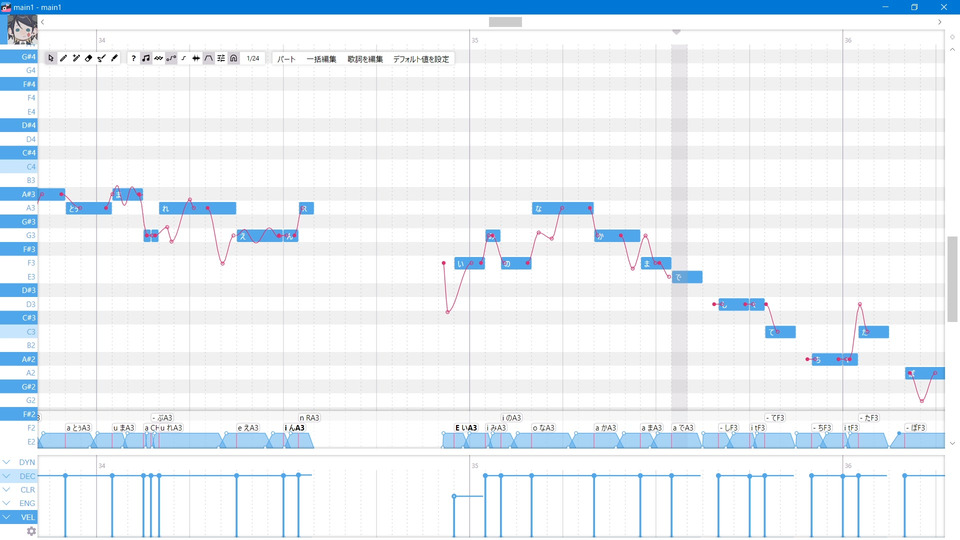
Task: Click the right scroll arrow
Action: pos(940,22)
